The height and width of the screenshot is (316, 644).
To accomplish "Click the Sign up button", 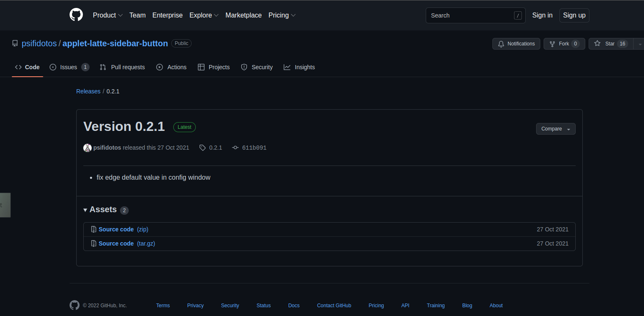I will [x=574, y=15].
